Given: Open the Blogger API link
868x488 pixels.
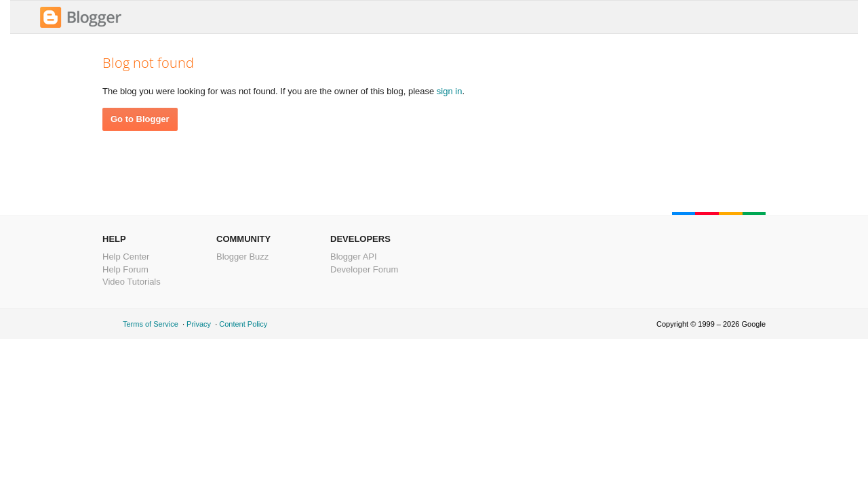Looking at the screenshot, I should click(x=353, y=257).
